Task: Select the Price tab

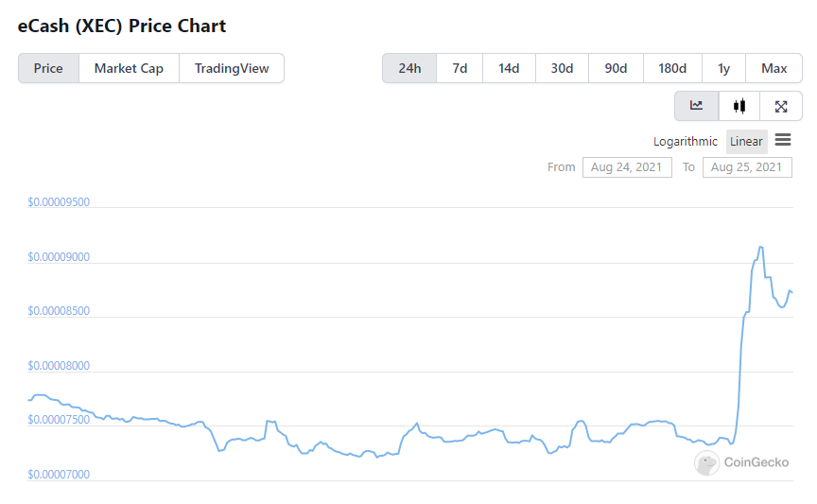Action: pos(48,68)
